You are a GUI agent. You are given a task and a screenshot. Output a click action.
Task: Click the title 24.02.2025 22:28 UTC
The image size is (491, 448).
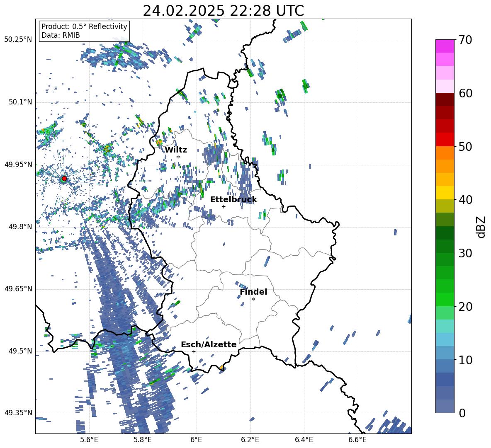coord(224,11)
